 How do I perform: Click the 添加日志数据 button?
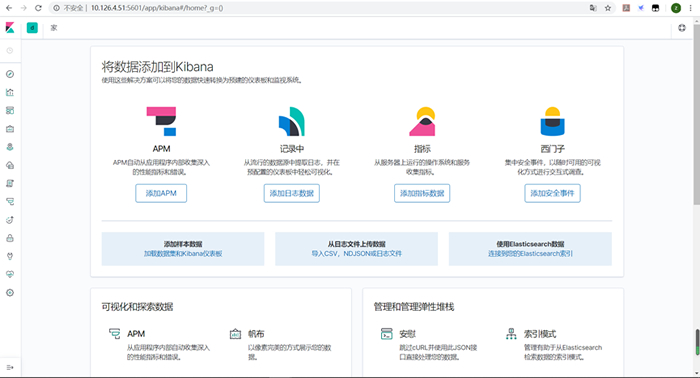292,193
